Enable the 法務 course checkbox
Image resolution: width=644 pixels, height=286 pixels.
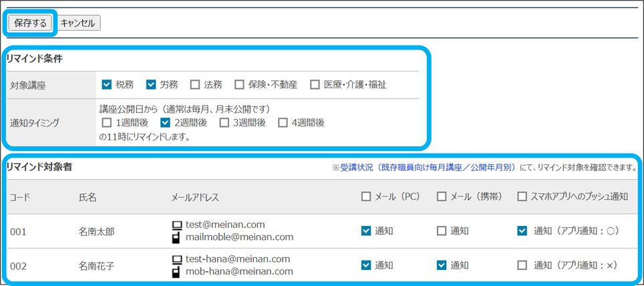195,85
